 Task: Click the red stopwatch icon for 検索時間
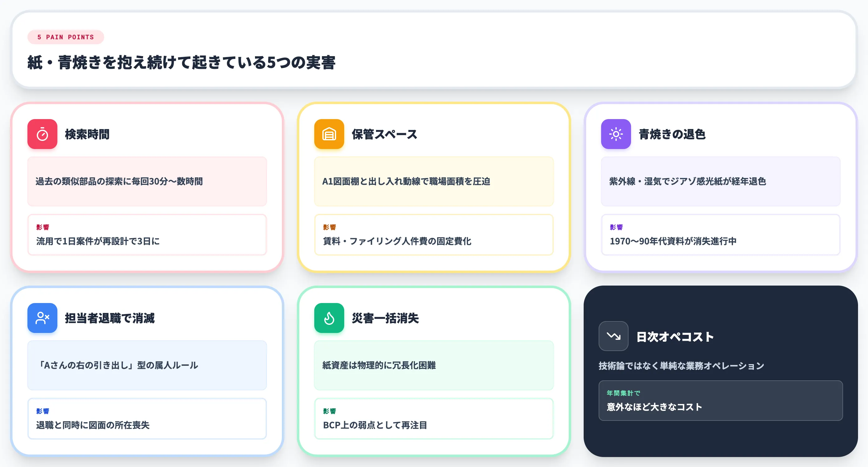[x=42, y=134]
